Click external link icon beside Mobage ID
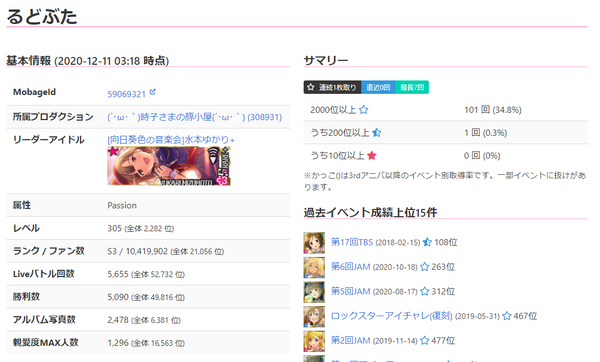 [x=152, y=92]
